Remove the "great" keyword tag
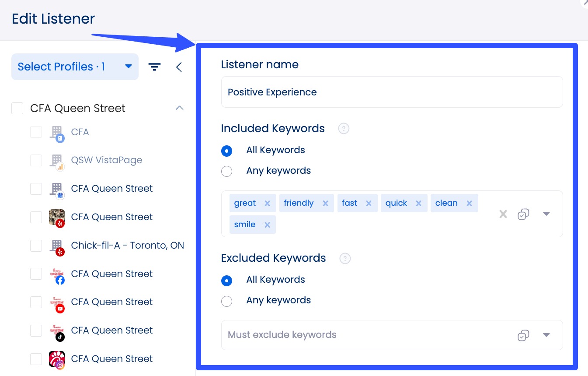The height and width of the screenshot is (376, 588). [267, 203]
